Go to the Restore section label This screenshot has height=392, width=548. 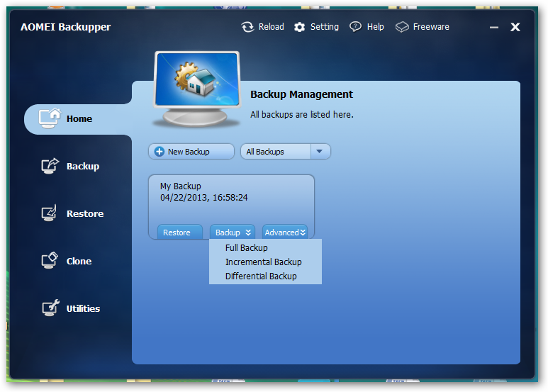point(85,213)
